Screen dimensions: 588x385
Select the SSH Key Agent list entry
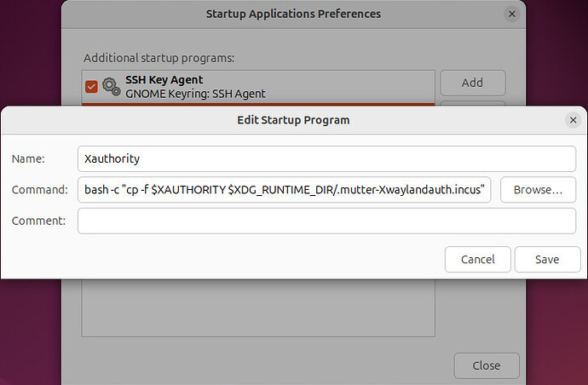[256, 86]
